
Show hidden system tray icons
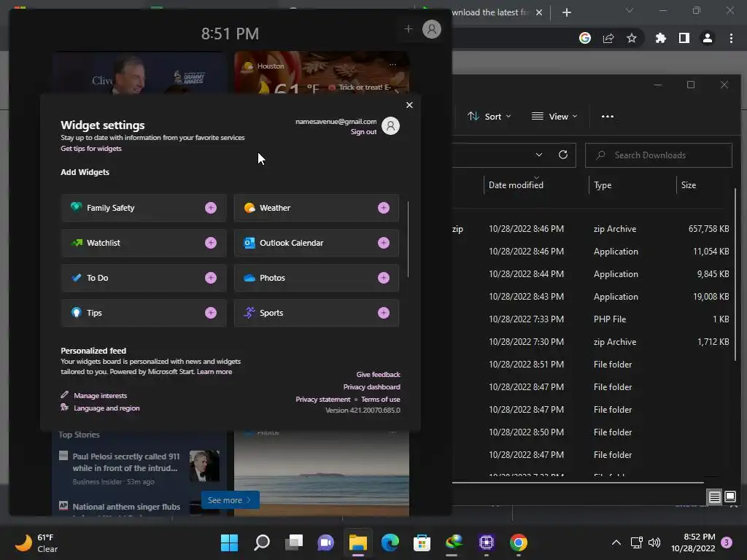(616, 542)
